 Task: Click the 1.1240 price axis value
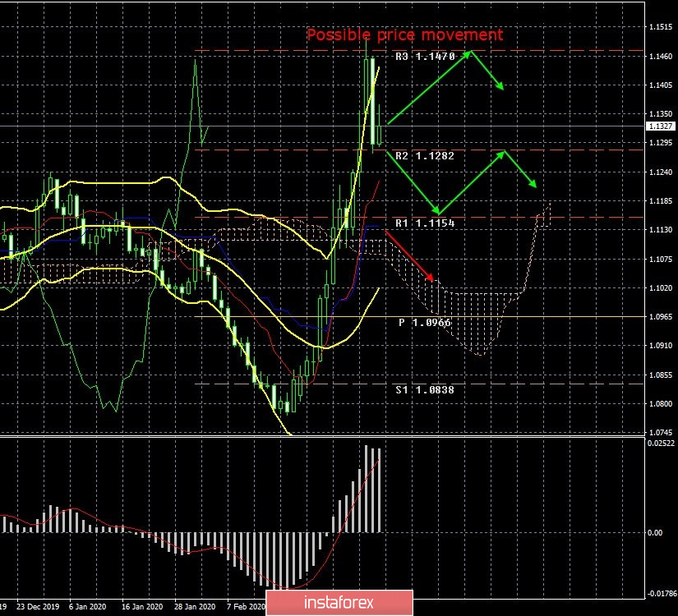[661, 172]
